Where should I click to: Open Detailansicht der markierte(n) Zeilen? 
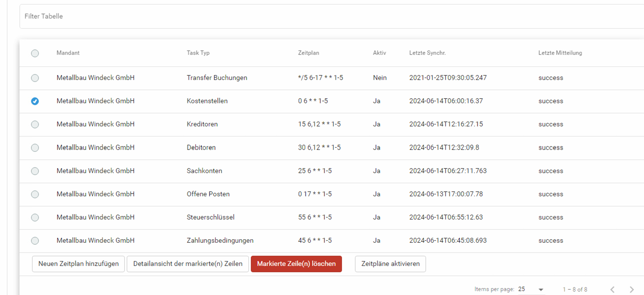188,264
